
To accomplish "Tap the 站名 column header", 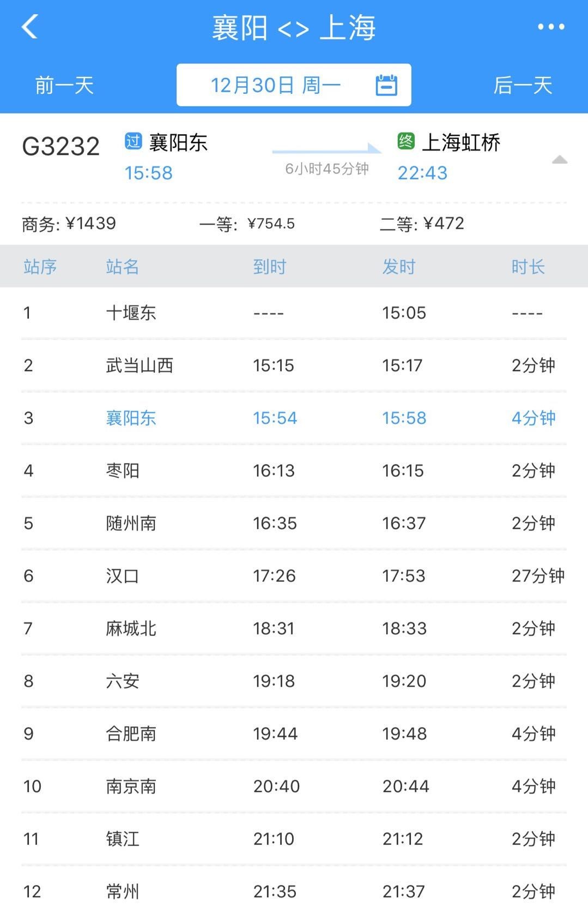I will click(x=122, y=267).
